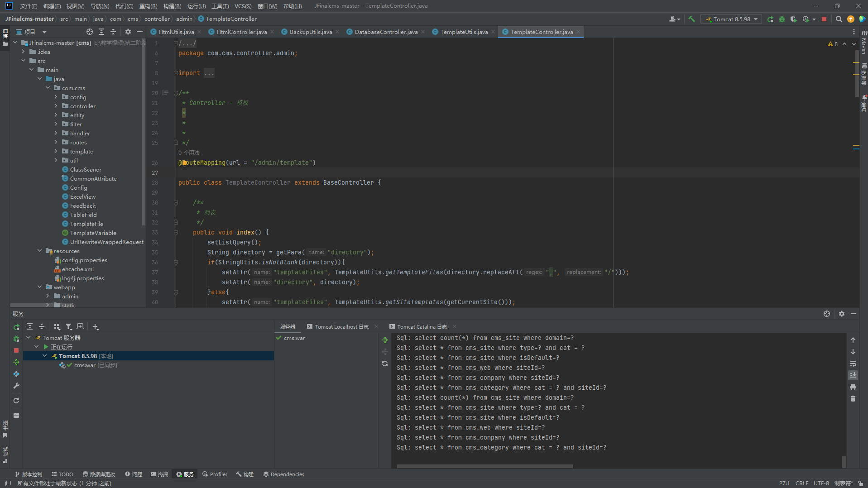This screenshot has height=488, width=868.
Task: Toggle the Profiler tool window button
Action: (x=215, y=474)
